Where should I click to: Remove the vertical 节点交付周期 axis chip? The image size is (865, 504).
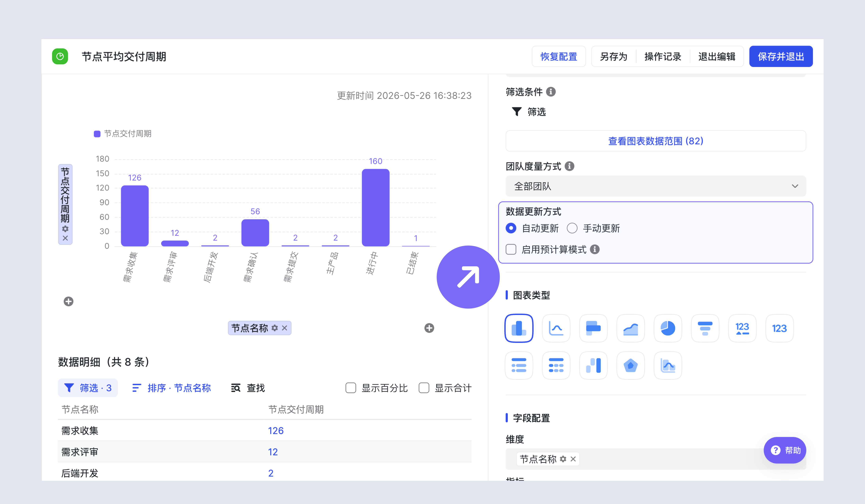pos(65,238)
